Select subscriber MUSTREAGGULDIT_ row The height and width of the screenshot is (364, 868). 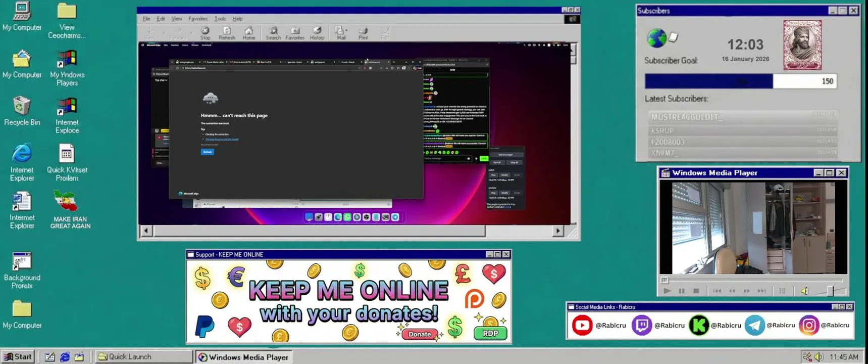coord(743,117)
